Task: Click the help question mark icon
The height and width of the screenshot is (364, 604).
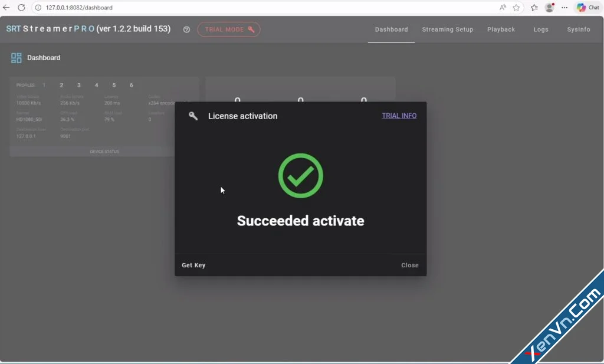Action: click(x=186, y=29)
